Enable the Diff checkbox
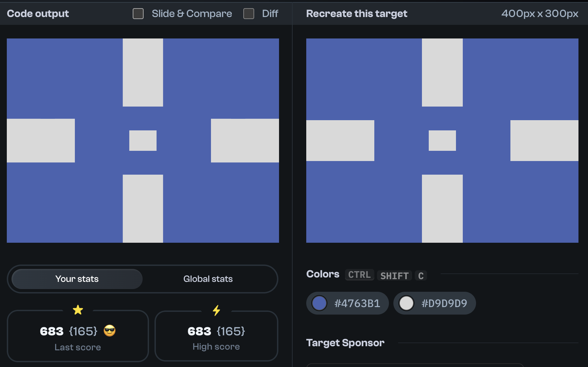The width and height of the screenshot is (588, 367). (248, 14)
